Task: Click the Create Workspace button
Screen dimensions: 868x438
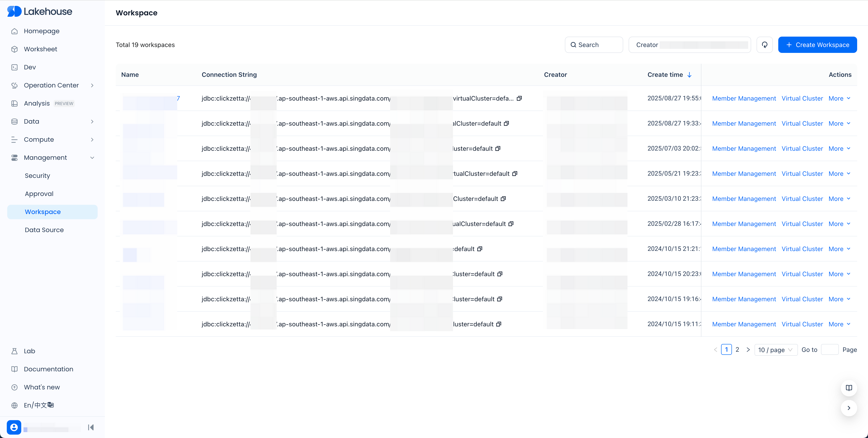Action: [x=817, y=45]
